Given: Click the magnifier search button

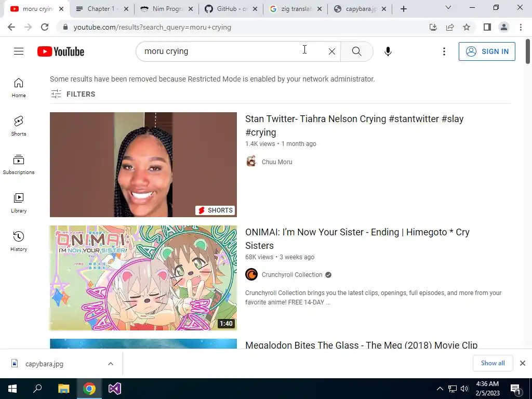Looking at the screenshot, I should (x=356, y=51).
